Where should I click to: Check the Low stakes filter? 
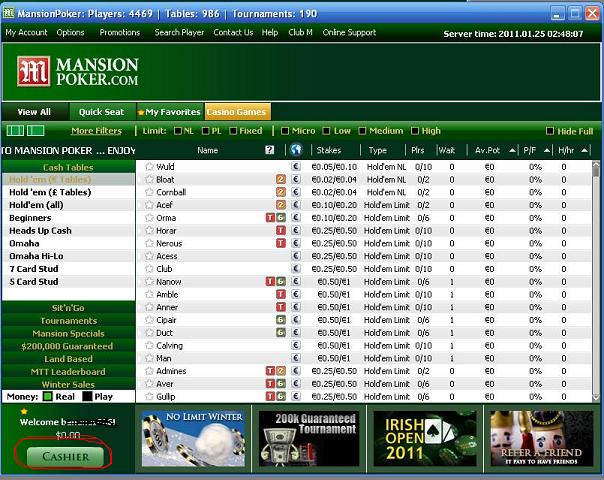(326, 131)
